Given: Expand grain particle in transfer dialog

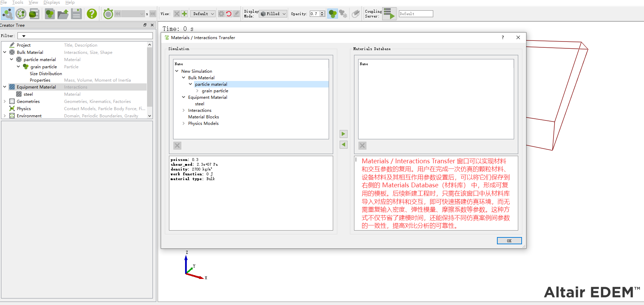Looking at the screenshot, I should [x=197, y=91].
